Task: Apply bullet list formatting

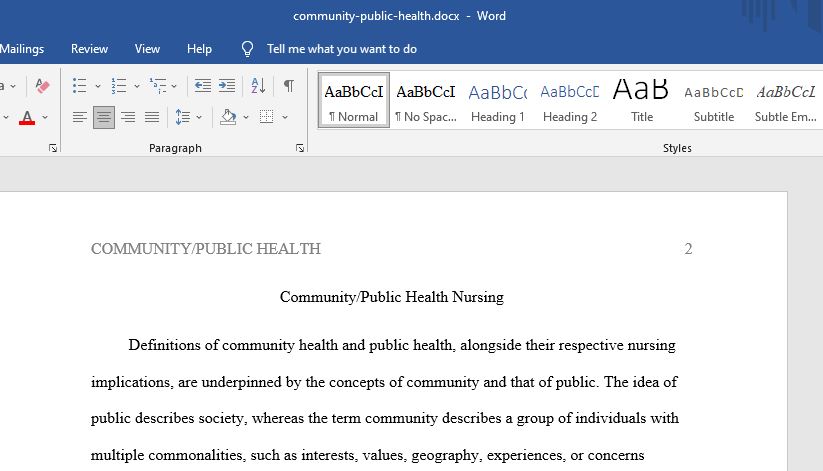Action: point(80,86)
